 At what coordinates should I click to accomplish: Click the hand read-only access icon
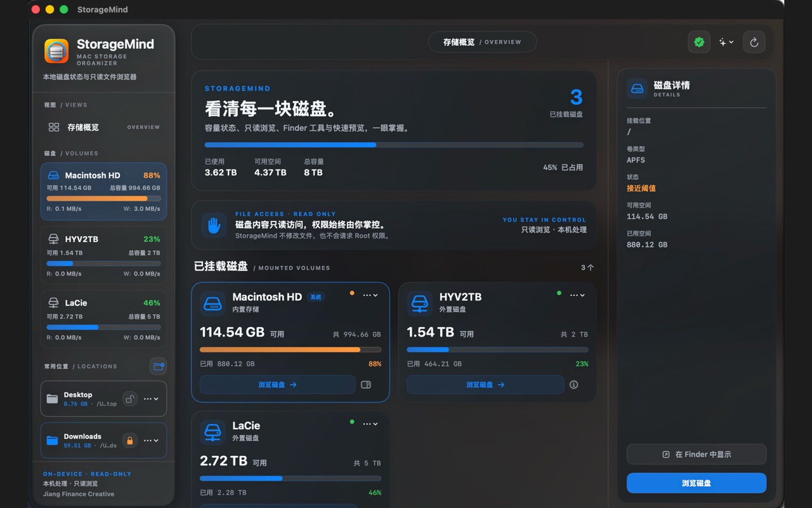pyautogui.click(x=214, y=225)
